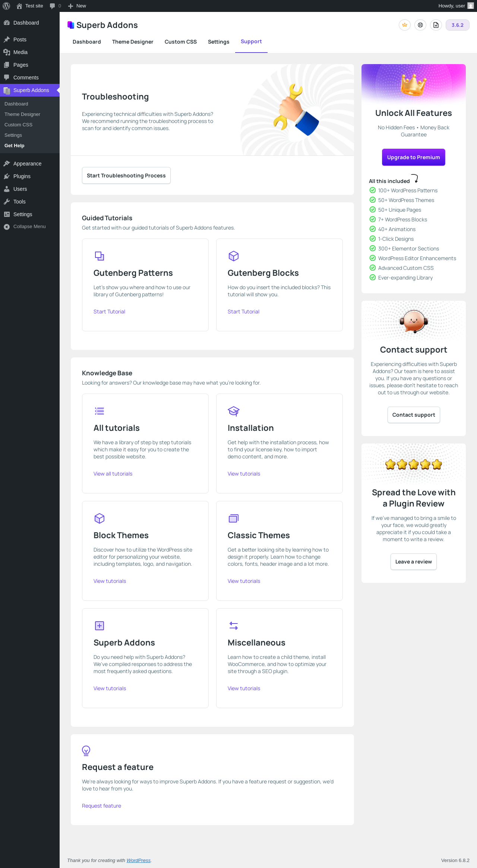
Task: Switch to the Theme Designer tab
Action: pyautogui.click(x=133, y=42)
